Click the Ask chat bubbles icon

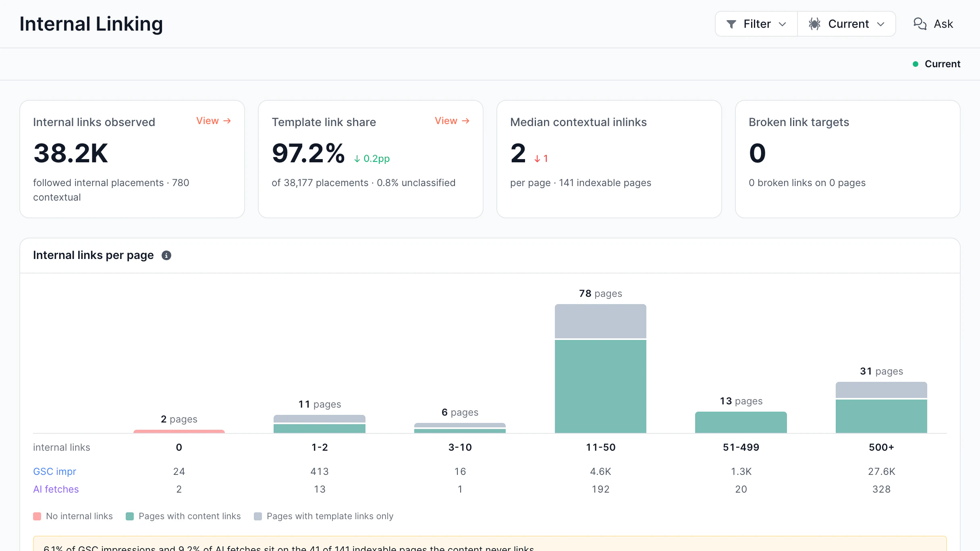coord(920,24)
